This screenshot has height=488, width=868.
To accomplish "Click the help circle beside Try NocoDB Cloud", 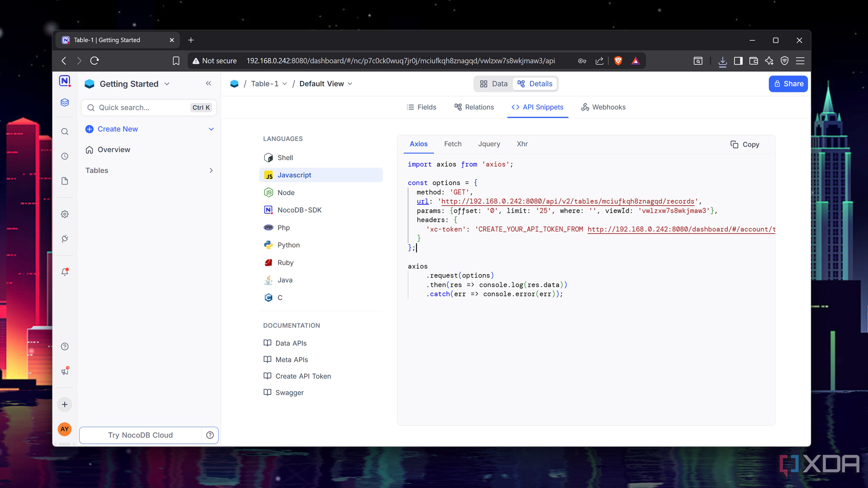I will coord(210,435).
